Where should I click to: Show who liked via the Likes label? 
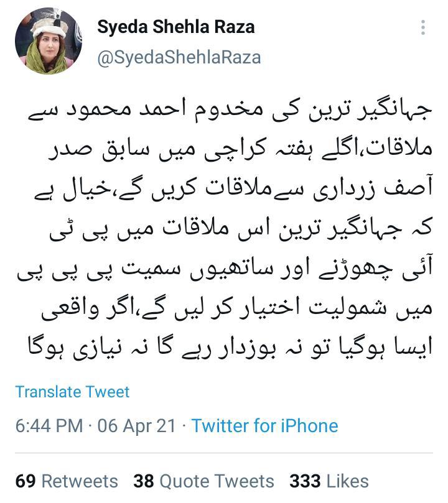347,481
